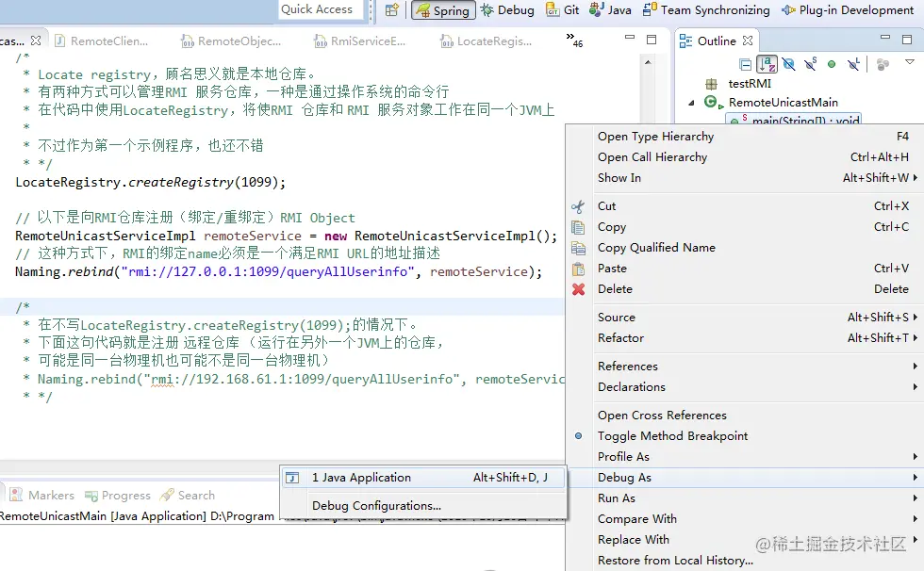
Task: Open the RemoteObjec... editor tab
Action: pos(231,41)
